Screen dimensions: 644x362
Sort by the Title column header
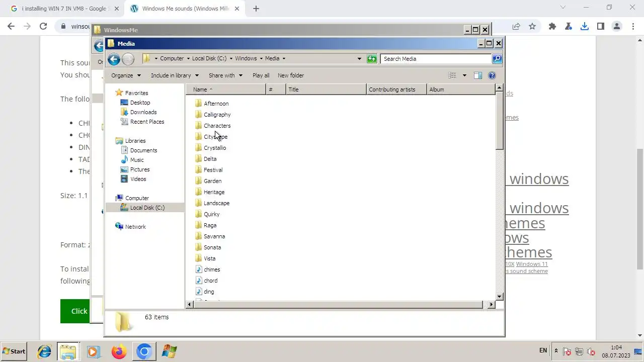pyautogui.click(x=326, y=89)
